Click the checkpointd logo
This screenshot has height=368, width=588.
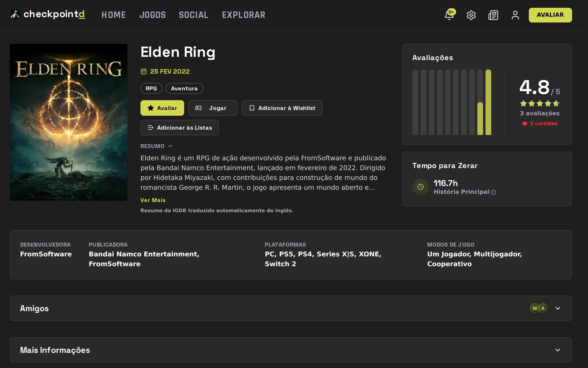tap(47, 14)
